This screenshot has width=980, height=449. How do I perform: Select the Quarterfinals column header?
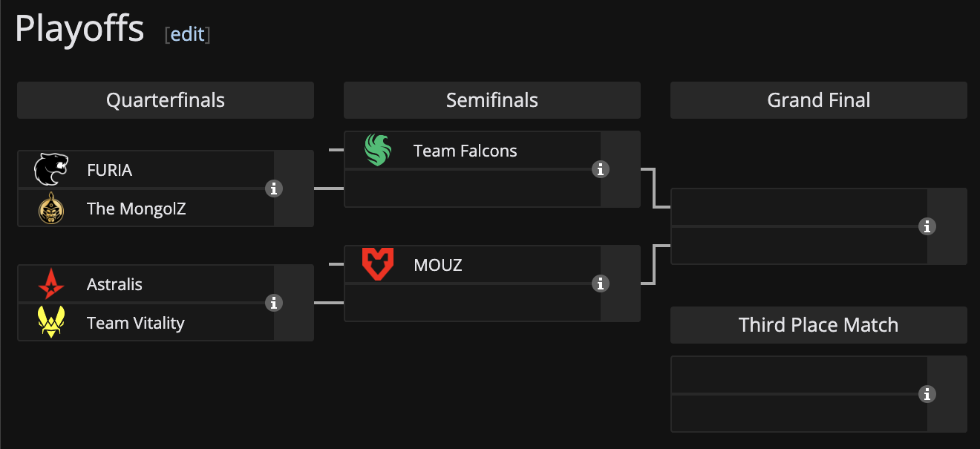point(166,100)
